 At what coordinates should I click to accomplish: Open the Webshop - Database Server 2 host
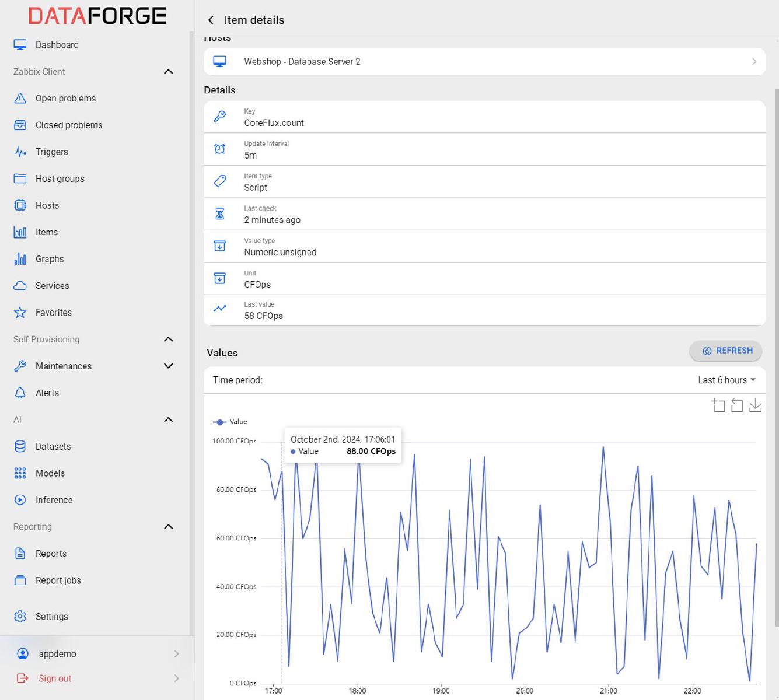[x=484, y=61]
